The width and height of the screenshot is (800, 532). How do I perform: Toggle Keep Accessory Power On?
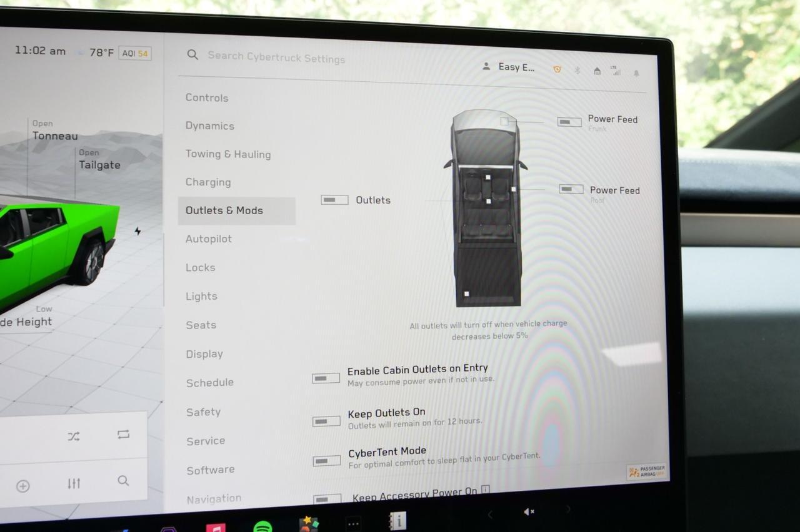[x=327, y=499]
